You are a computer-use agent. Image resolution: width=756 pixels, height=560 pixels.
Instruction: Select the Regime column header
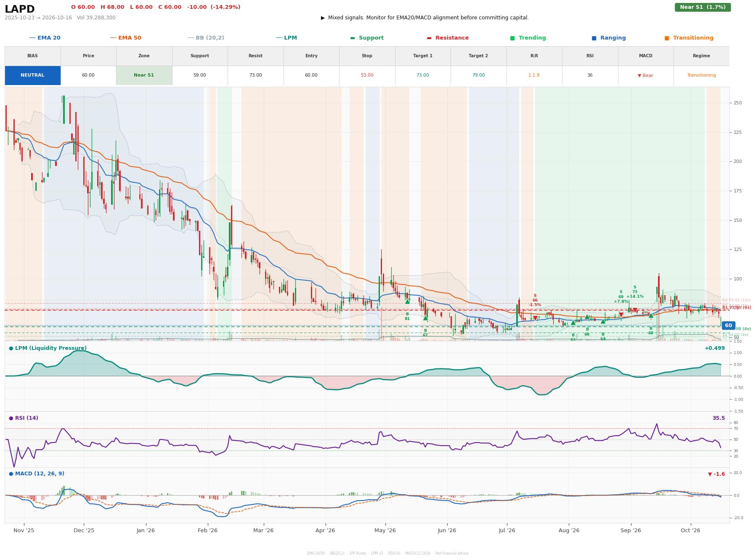click(701, 56)
